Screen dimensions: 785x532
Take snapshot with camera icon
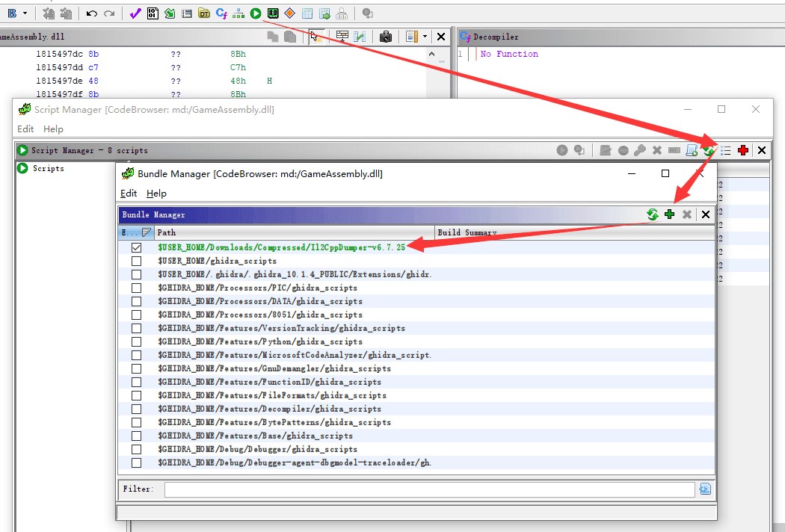coord(386,37)
